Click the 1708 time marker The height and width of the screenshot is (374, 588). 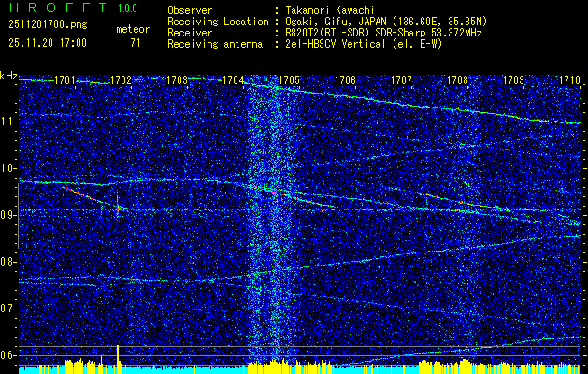click(457, 79)
